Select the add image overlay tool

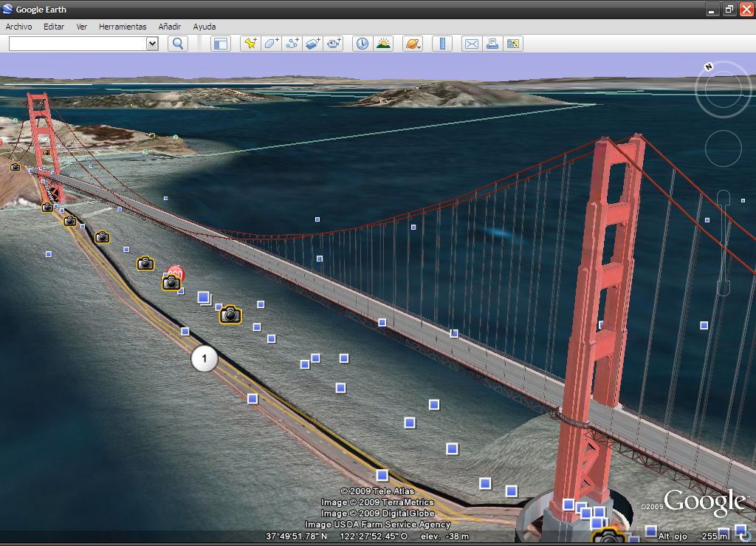(x=312, y=44)
